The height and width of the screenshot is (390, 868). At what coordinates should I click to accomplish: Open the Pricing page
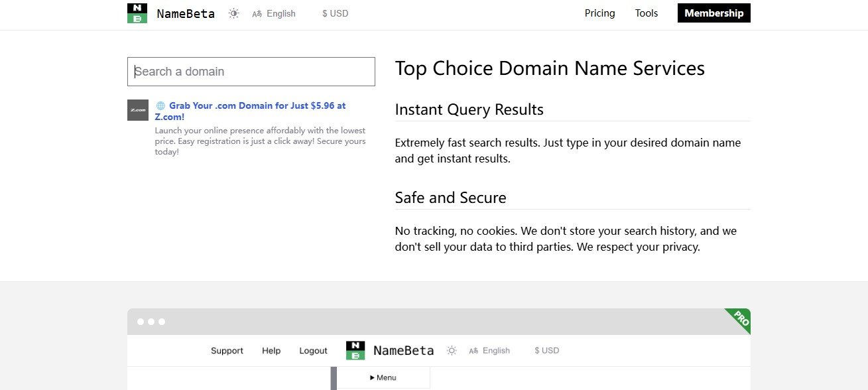pyautogui.click(x=599, y=13)
